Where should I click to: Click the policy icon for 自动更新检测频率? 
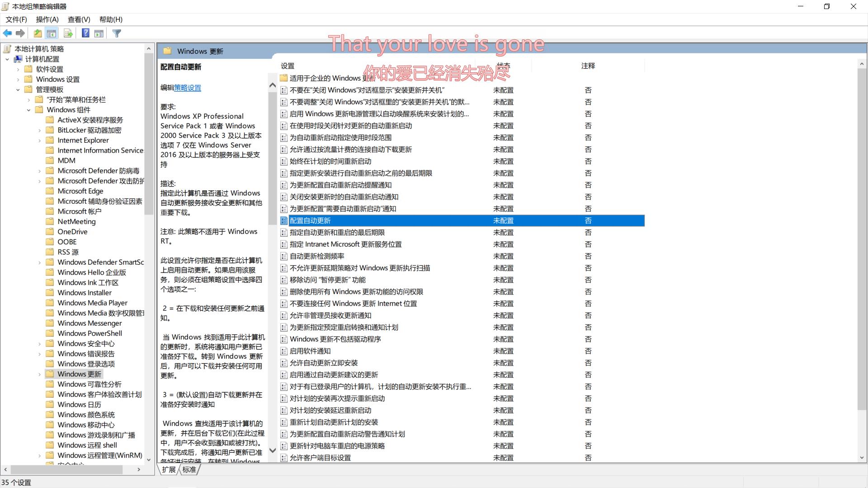284,256
